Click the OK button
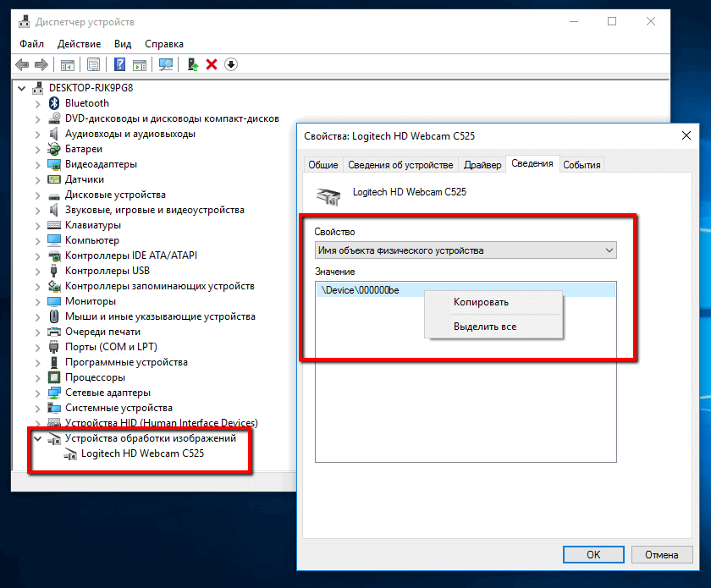The height and width of the screenshot is (588, 711). coord(593,554)
